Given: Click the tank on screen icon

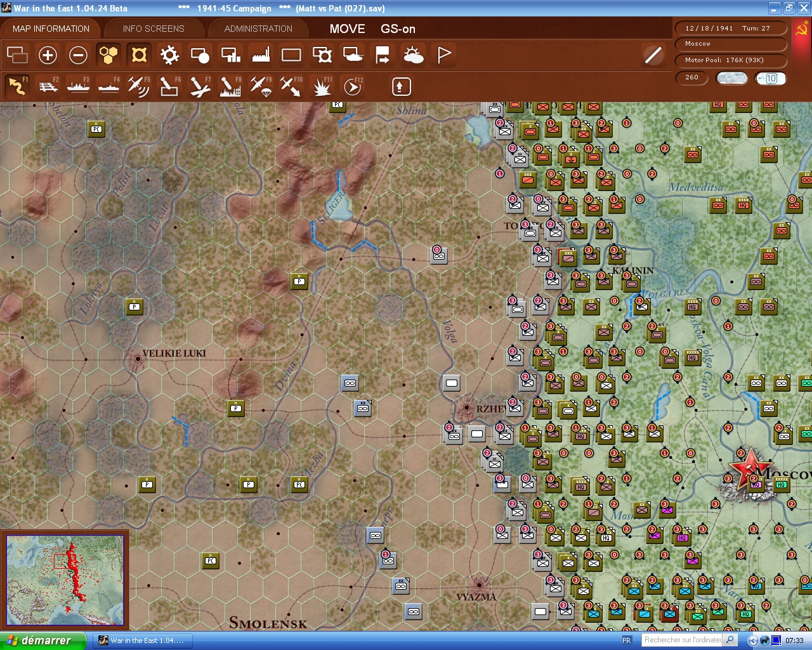Looking at the screenshot, I should 352,55.
